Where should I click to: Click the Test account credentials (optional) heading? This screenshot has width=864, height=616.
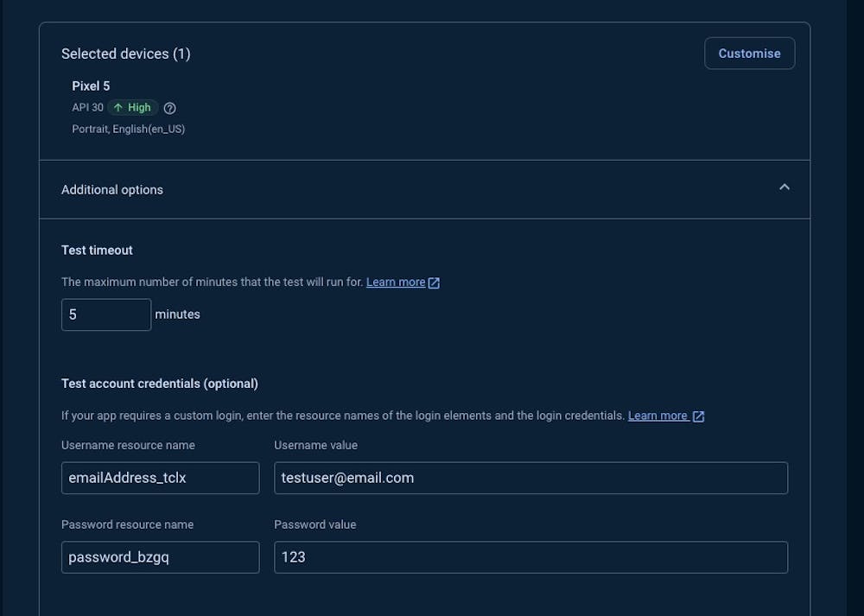160,384
